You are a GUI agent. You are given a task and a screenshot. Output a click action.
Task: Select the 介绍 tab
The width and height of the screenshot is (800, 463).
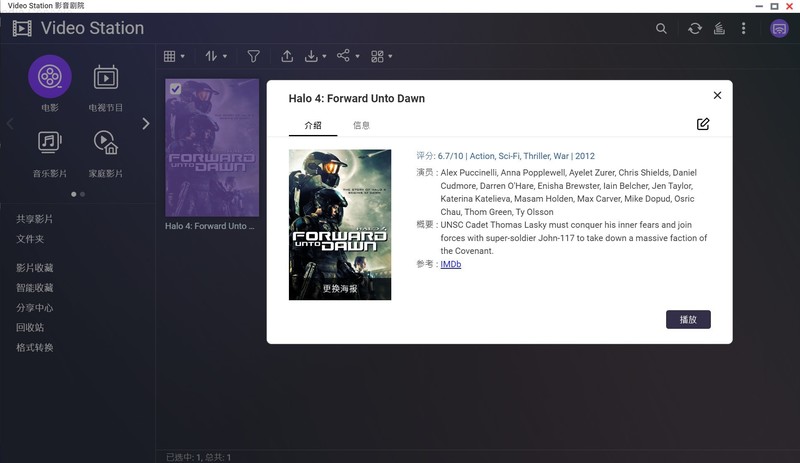click(313, 125)
